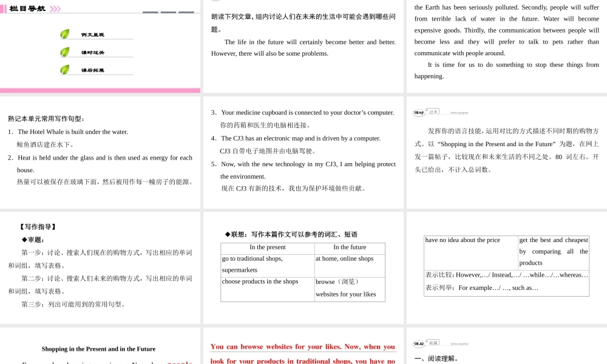Click the cell 'choose products in the shops'
The image size is (607, 364).
pyautogui.click(x=268, y=289)
